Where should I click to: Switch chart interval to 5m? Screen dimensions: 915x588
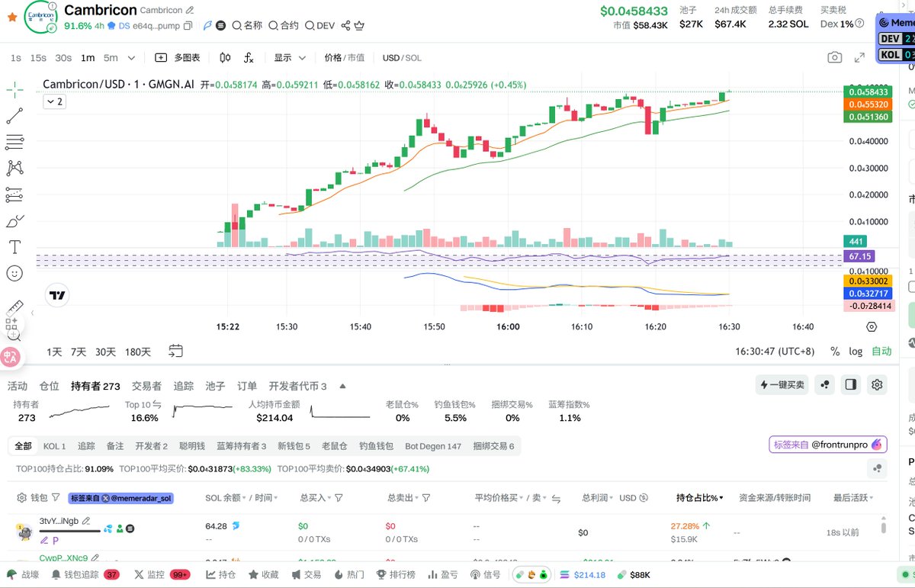pos(111,58)
